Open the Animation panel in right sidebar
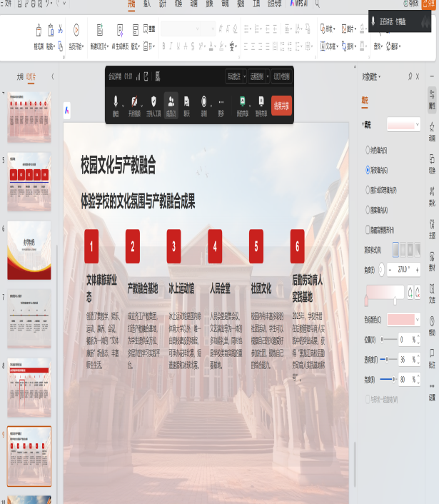 pos(432,128)
